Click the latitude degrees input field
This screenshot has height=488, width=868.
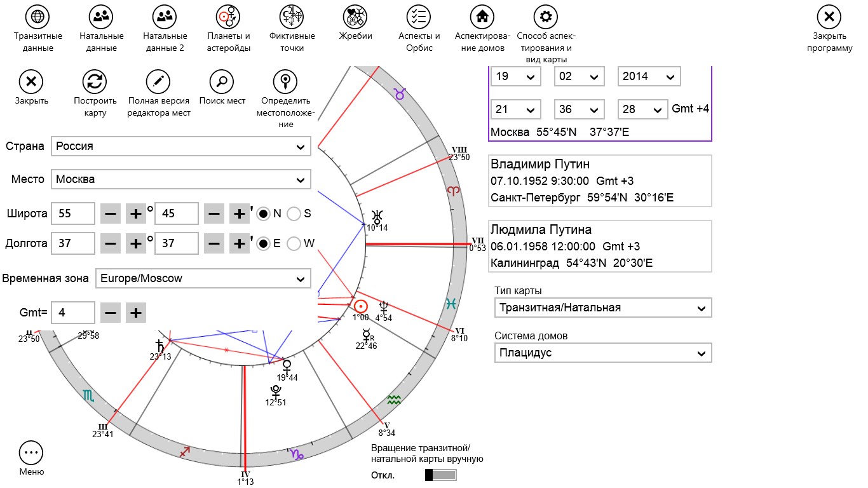pyautogui.click(x=72, y=214)
